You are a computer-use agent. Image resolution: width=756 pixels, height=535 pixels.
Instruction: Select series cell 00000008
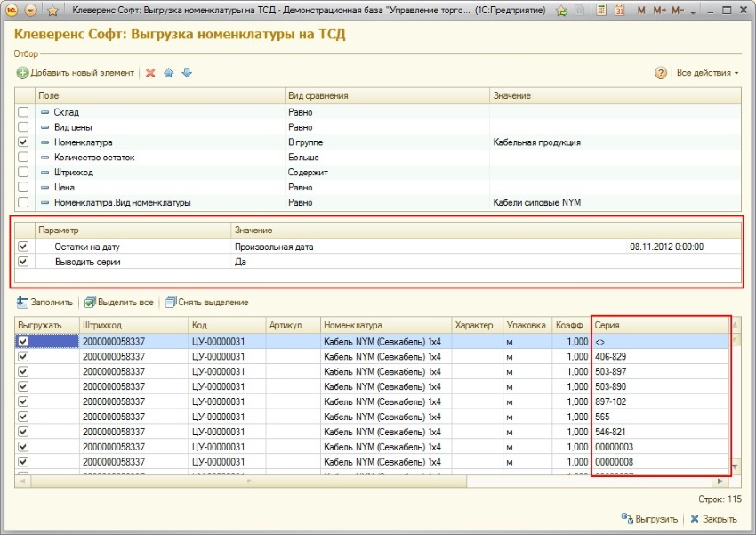[x=660, y=462]
